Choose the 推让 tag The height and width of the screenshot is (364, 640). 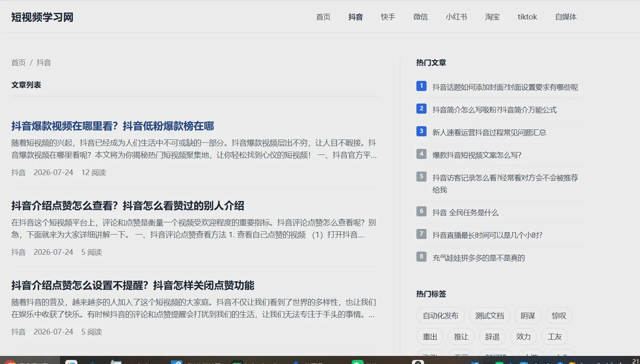461,336
